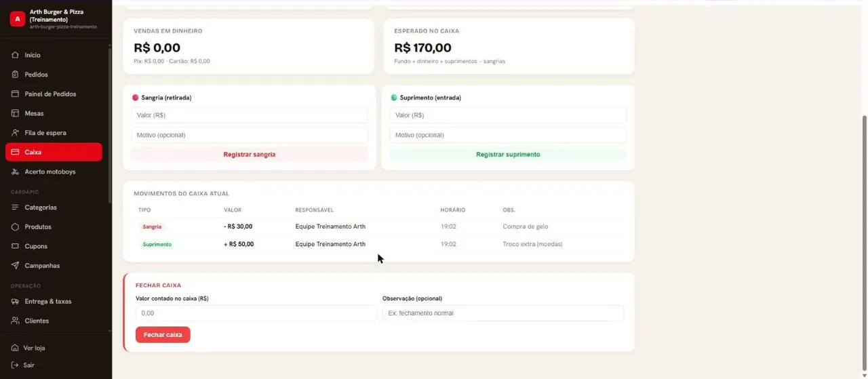Click the Cupons tag icon
868x379 pixels.
pyautogui.click(x=15, y=246)
